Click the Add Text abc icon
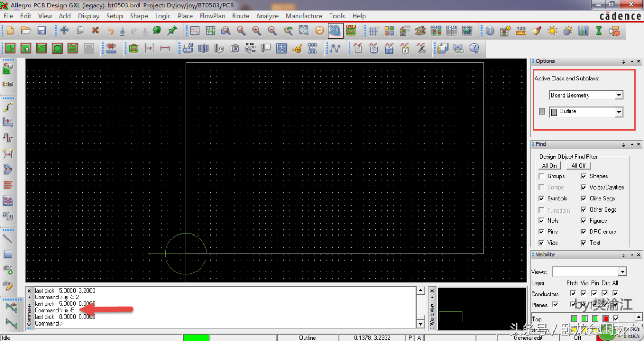The height and width of the screenshot is (341, 644). [8, 270]
